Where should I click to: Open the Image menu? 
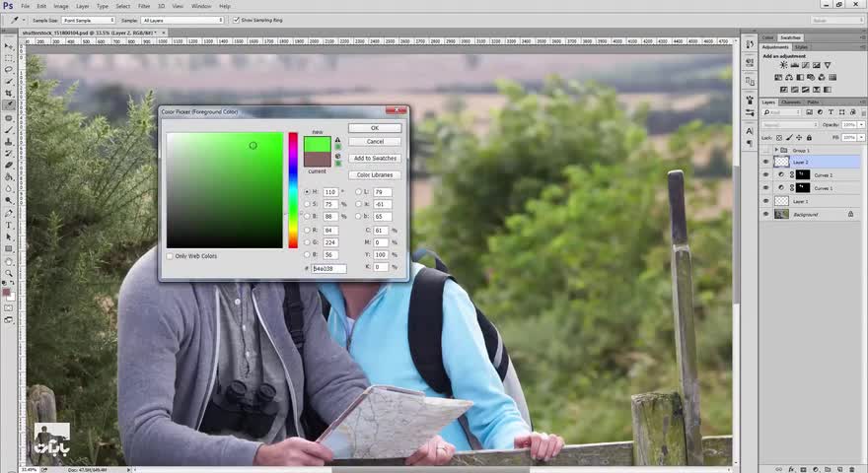point(61,6)
